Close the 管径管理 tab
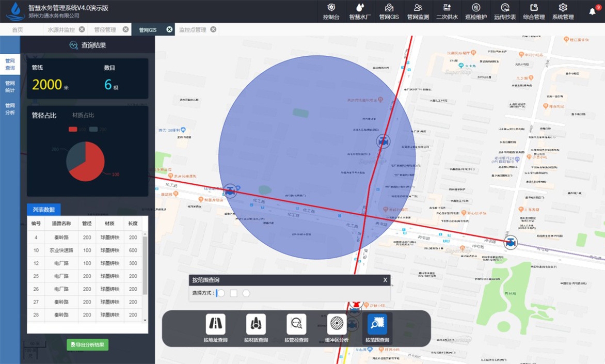 click(x=125, y=29)
